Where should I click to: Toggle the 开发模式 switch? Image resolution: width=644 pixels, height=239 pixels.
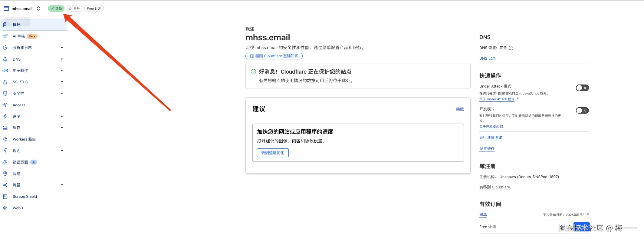[582, 111]
